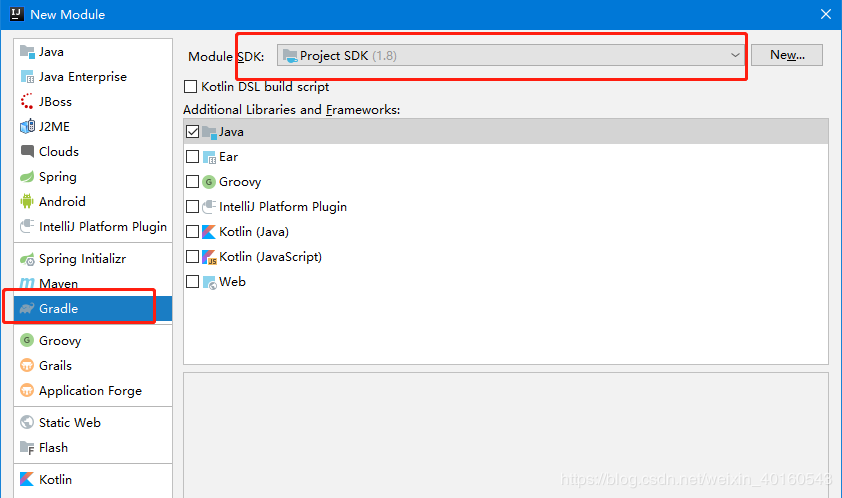842x498 pixels.
Task: Check the Kotlin (JavaScript) checkbox
Action: click(x=192, y=256)
